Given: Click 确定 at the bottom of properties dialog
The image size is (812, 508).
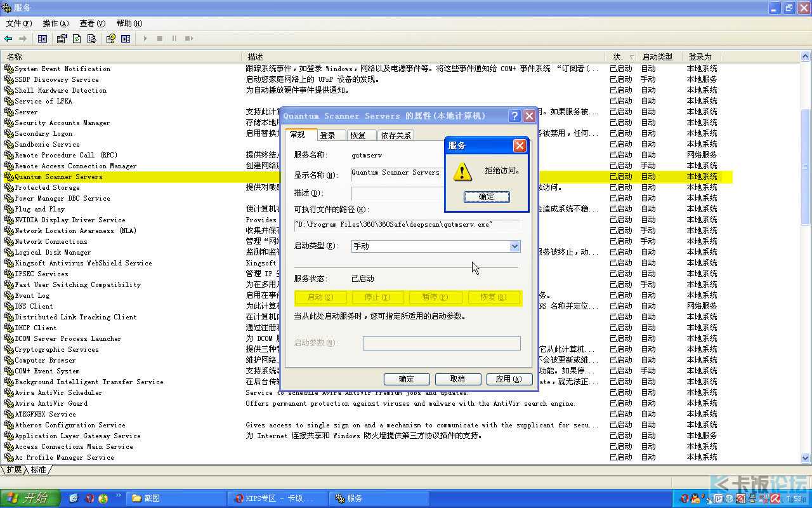Looking at the screenshot, I should pyautogui.click(x=407, y=379).
